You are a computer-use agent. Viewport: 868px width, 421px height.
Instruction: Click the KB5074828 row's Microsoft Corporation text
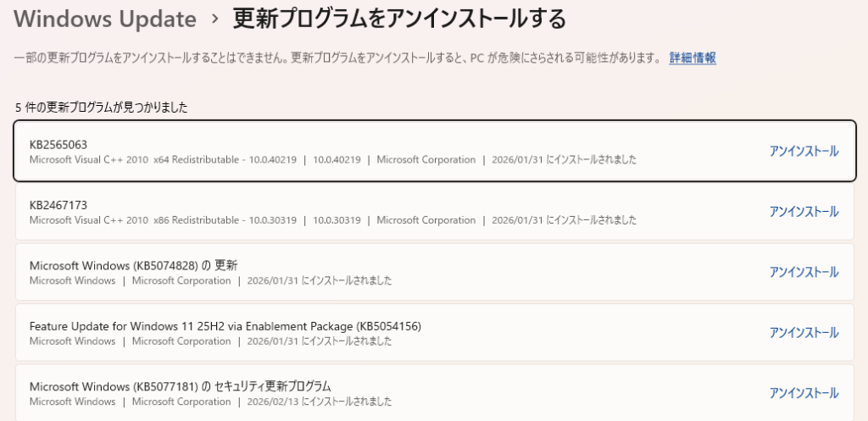pyautogui.click(x=181, y=281)
